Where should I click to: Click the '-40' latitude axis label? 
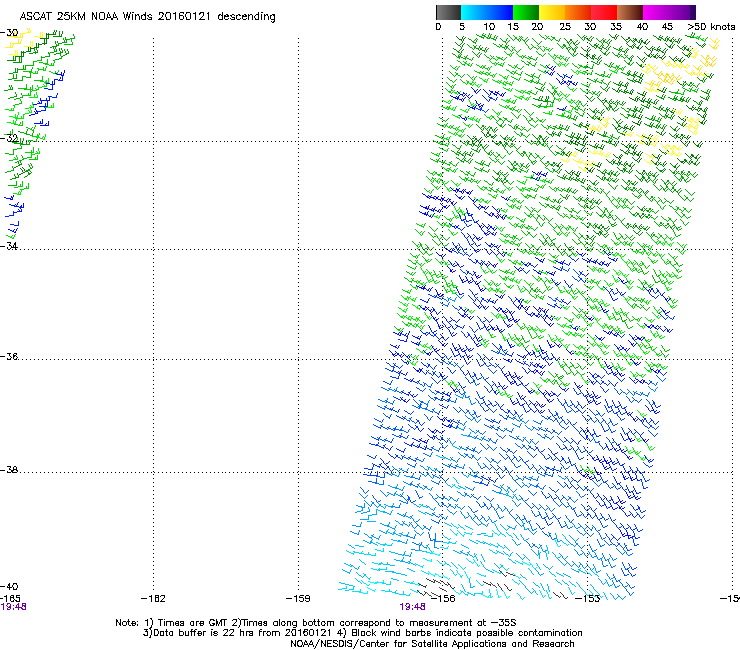(x=9, y=586)
